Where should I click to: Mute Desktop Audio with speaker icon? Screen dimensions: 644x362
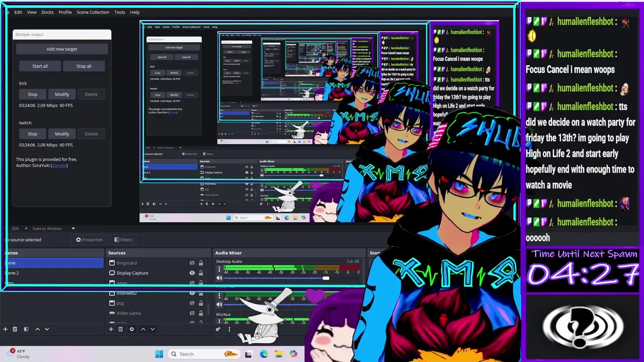219,278
